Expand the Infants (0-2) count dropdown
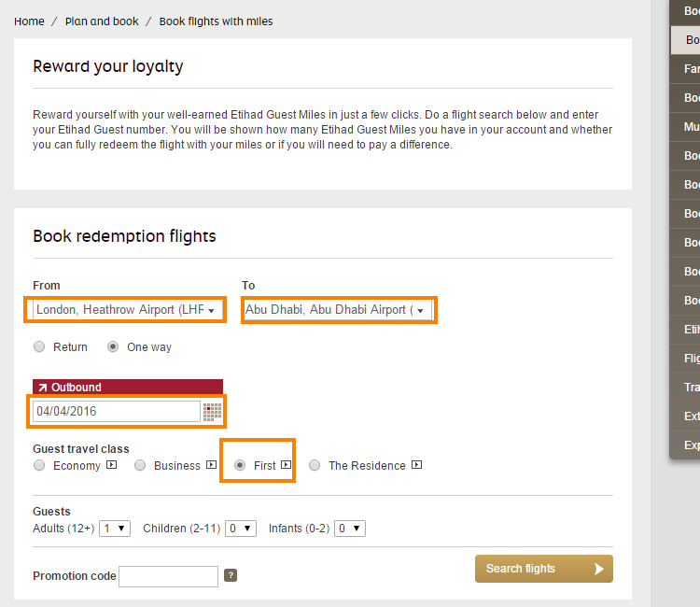 [350, 529]
